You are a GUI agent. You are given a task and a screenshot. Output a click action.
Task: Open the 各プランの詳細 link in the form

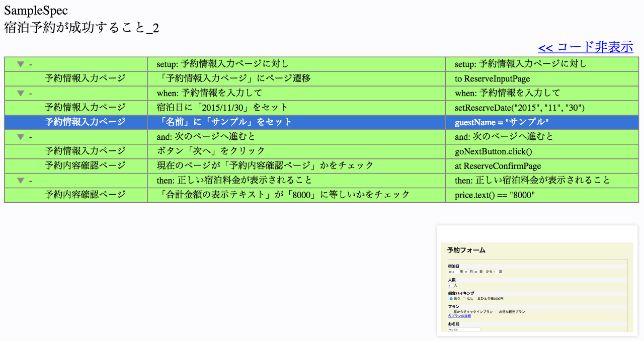(459, 316)
